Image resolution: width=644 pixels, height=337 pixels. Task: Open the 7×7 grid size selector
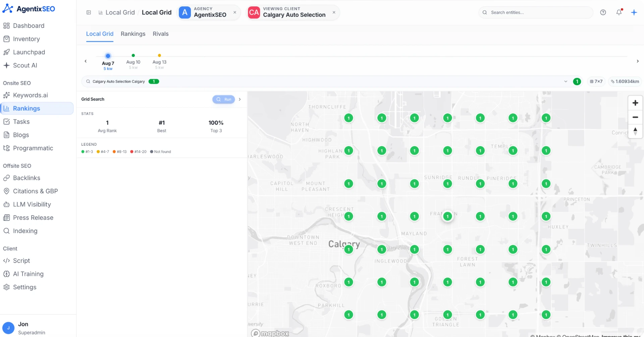coord(596,81)
